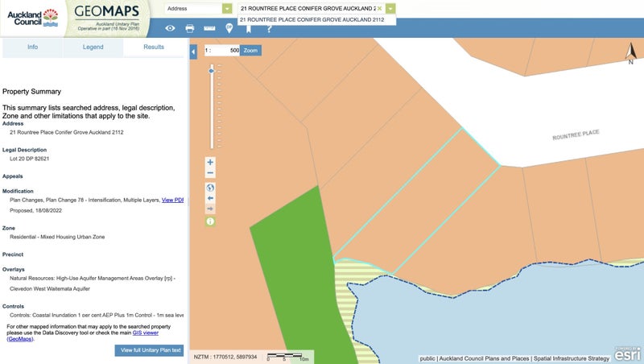
Task: Click the print map icon
Action: (190, 28)
